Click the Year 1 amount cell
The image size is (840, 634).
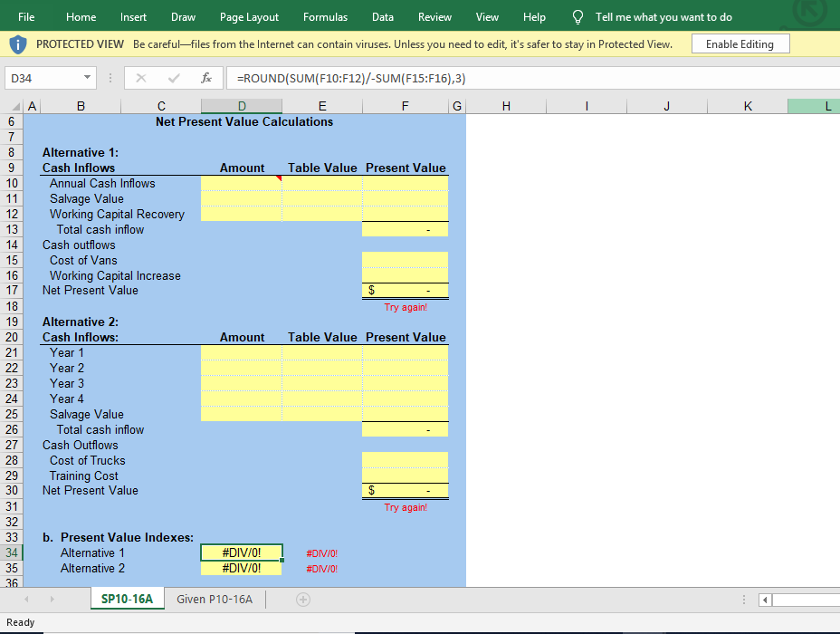tap(241, 352)
